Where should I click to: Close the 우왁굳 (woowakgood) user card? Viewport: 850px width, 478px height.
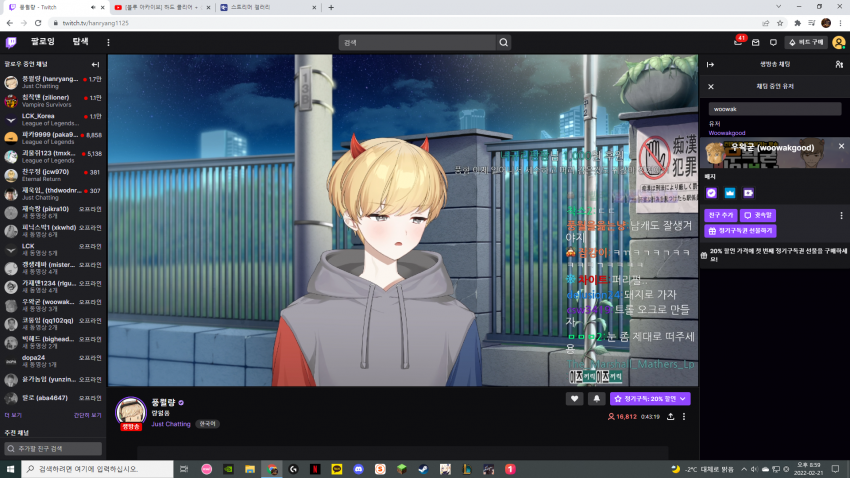point(841,146)
